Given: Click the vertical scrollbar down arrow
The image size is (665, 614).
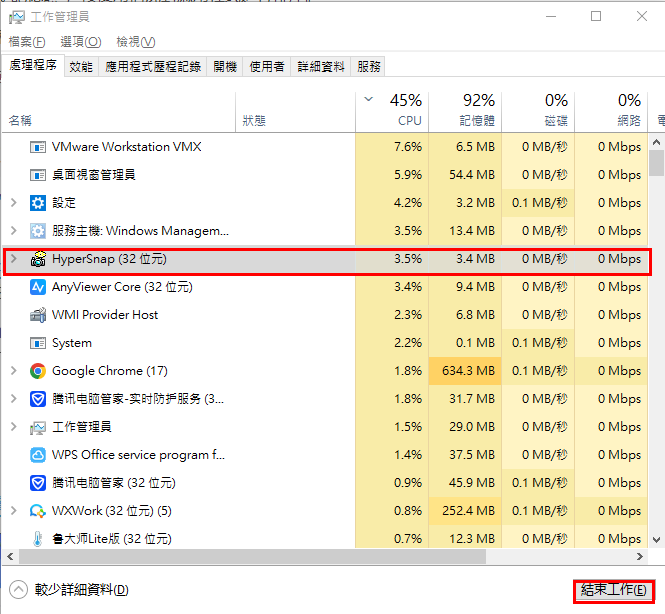Looking at the screenshot, I should pyautogui.click(x=657, y=540).
